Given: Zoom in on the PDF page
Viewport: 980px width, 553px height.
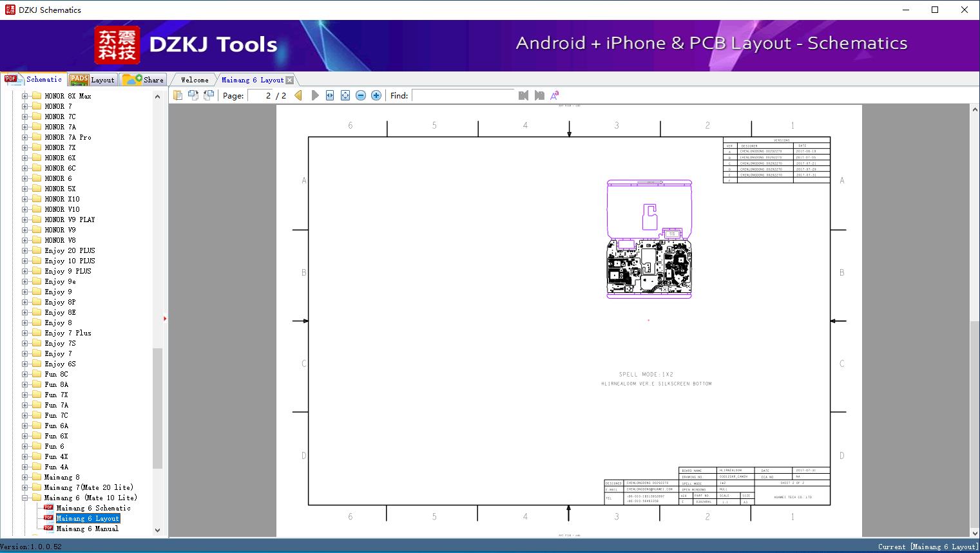Looking at the screenshot, I should coord(376,95).
